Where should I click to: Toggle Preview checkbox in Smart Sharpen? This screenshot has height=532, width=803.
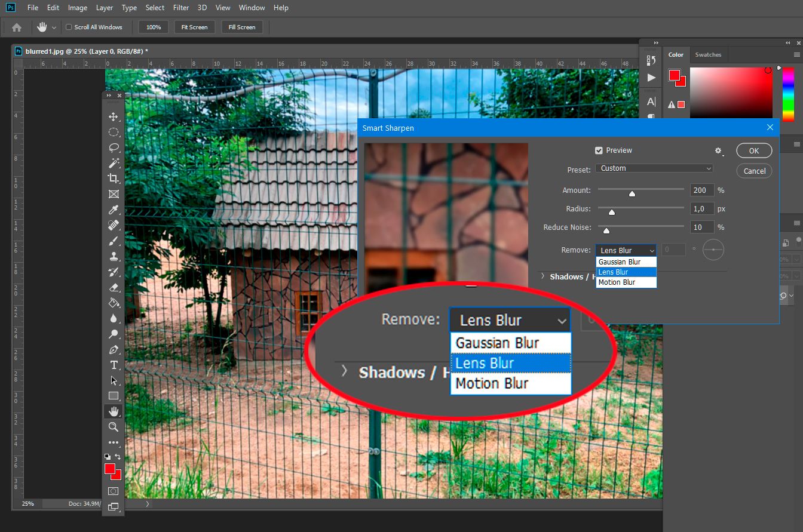[x=599, y=150]
